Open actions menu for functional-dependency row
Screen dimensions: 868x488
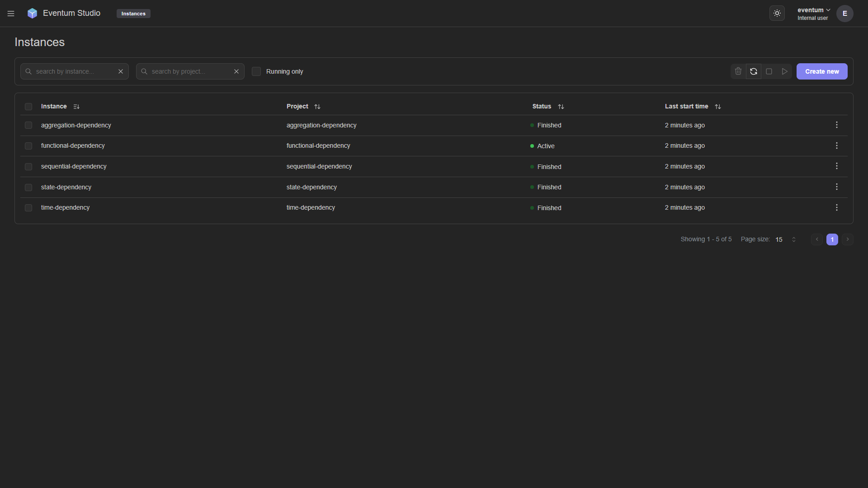click(x=836, y=145)
